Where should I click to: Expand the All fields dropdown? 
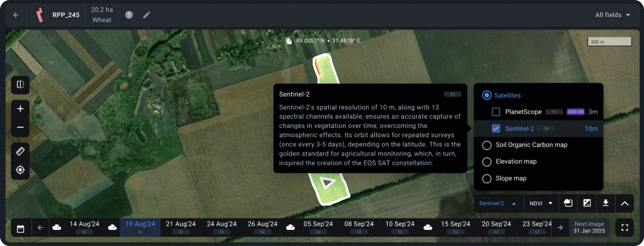(x=613, y=15)
